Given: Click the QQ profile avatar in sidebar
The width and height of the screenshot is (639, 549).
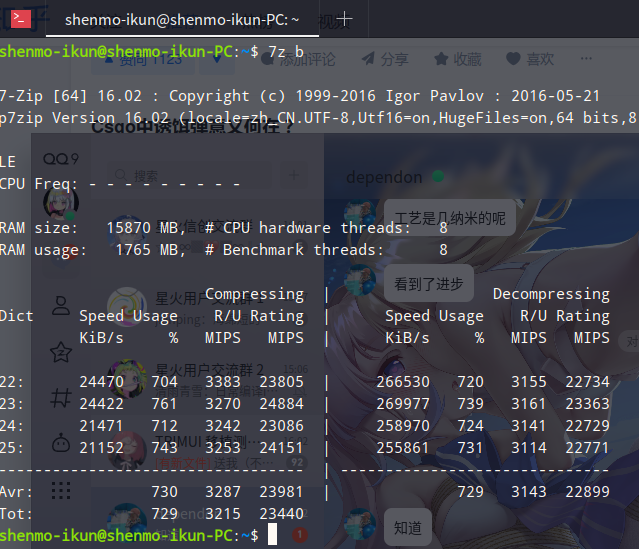Looking at the screenshot, I should (61, 202).
